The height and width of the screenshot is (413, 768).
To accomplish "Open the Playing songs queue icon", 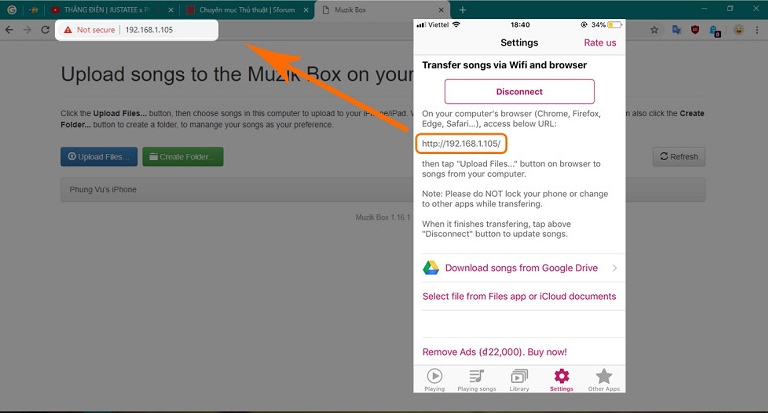I will point(477,379).
